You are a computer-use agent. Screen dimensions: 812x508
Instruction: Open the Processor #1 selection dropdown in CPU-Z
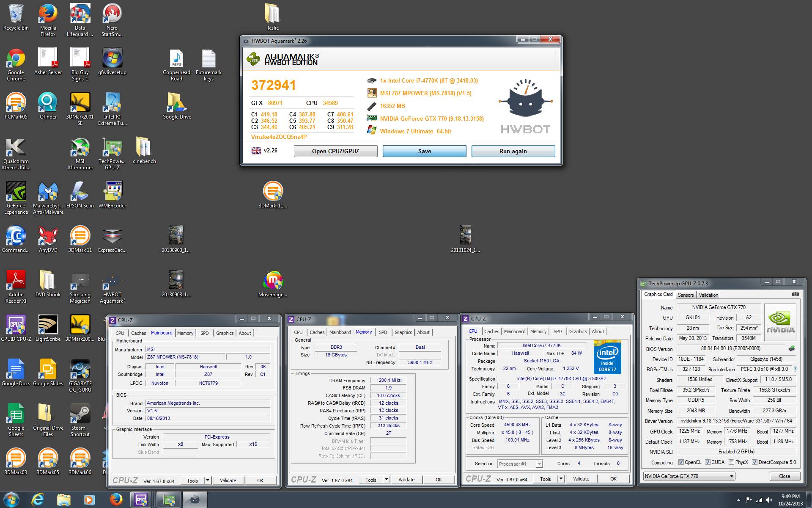[520, 464]
